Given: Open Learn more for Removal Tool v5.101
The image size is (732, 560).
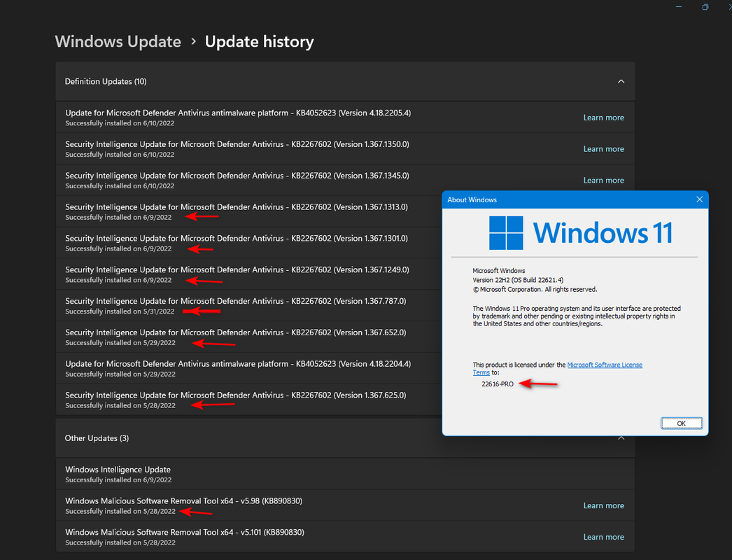Looking at the screenshot, I should point(603,537).
